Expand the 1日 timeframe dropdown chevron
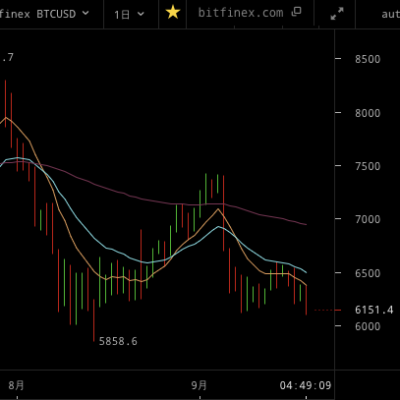Screen dimensions: 400x400 [141, 14]
